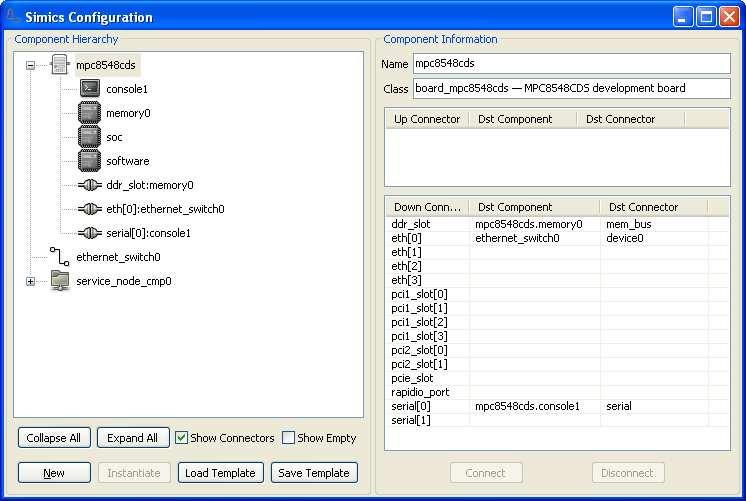
Task: Click the memory0 chip icon
Action: click(89, 113)
